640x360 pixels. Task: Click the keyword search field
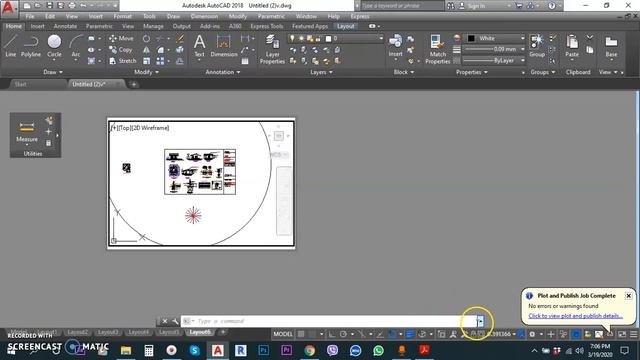click(x=402, y=6)
